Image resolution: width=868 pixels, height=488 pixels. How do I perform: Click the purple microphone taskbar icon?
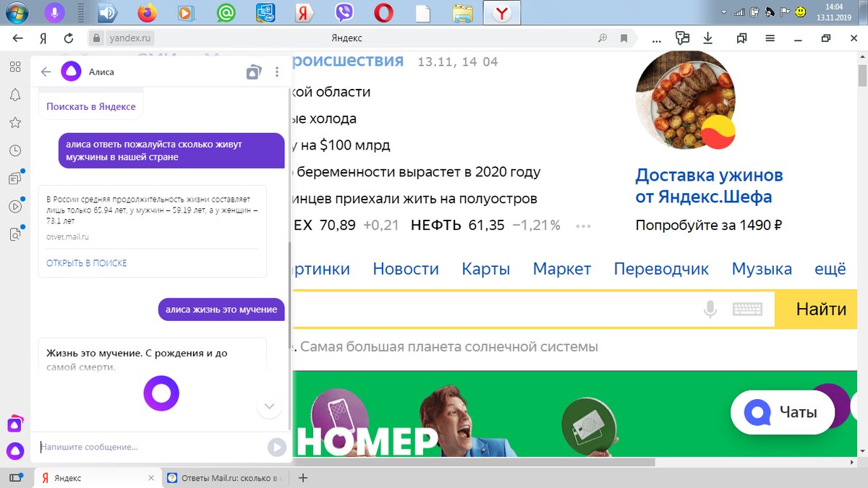tap(54, 12)
